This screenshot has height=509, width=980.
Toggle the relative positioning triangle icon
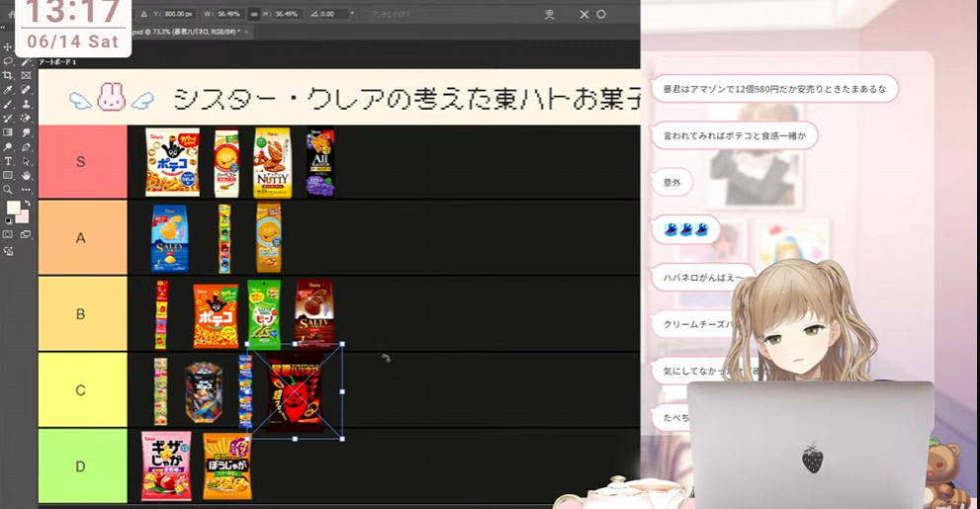(x=143, y=14)
